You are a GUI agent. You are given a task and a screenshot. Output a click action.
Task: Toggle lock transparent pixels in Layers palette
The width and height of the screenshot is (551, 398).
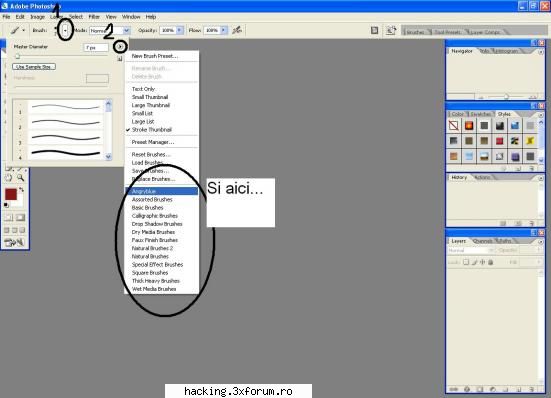click(x=466, y=262)
